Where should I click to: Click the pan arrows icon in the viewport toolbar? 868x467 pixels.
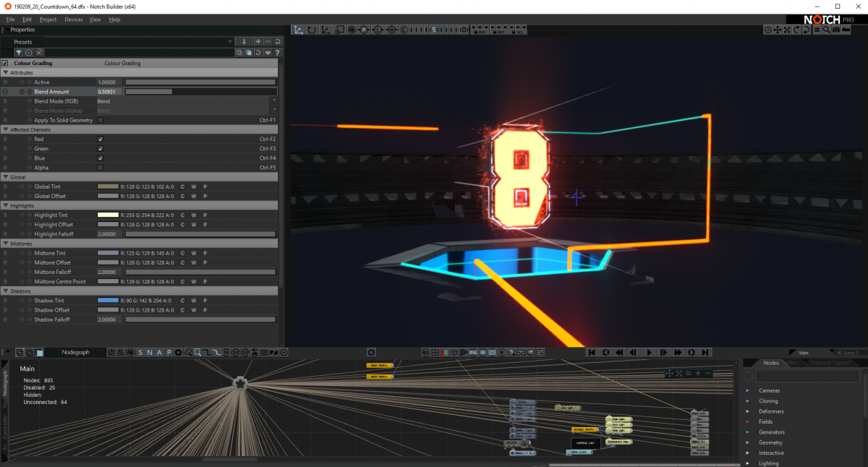tap(778, 30)
